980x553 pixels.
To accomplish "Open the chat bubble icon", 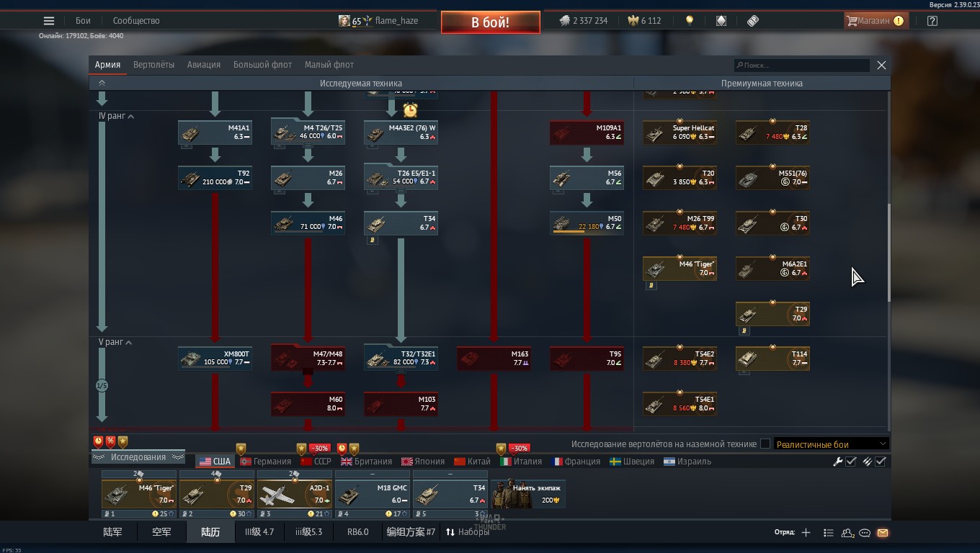I will pos(865,533).
